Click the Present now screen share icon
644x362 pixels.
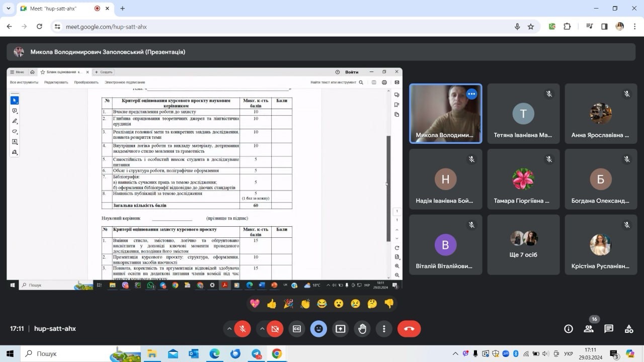(x=341, y=329)
